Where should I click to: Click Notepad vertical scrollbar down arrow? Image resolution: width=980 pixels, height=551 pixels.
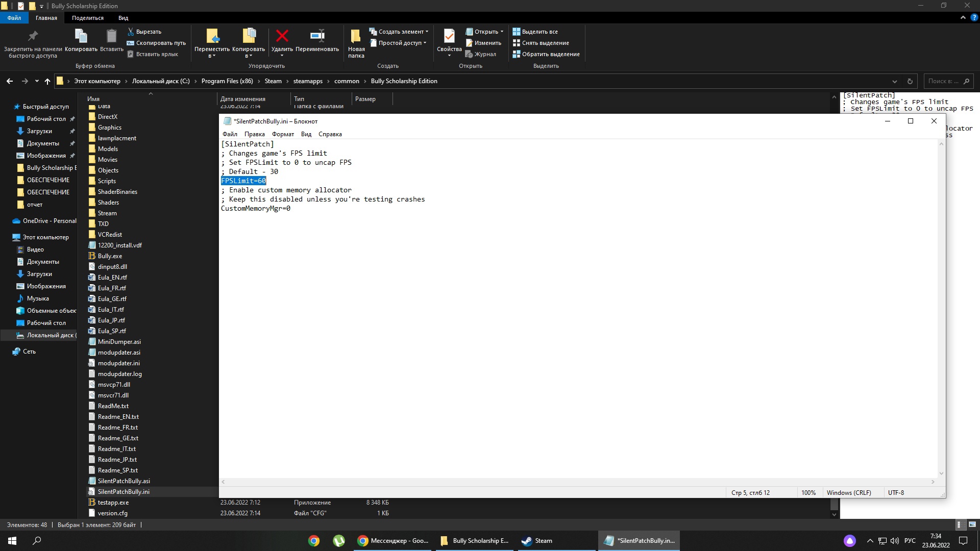coord(941,473)
